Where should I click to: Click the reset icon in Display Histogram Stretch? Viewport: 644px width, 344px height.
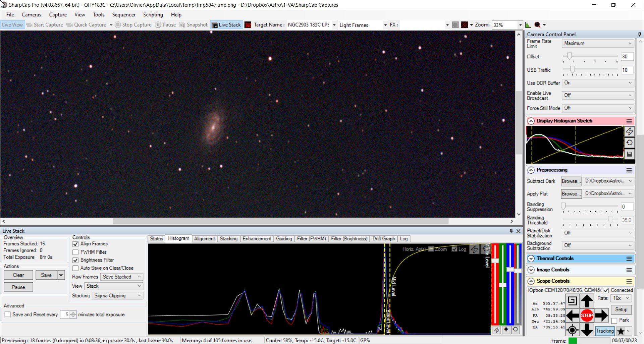pos(629,142)
